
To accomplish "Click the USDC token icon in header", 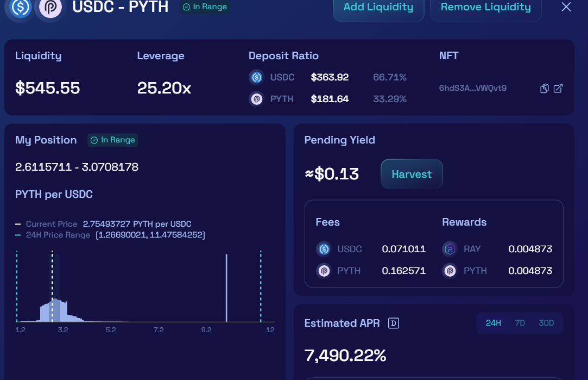I will click(21, 8).
